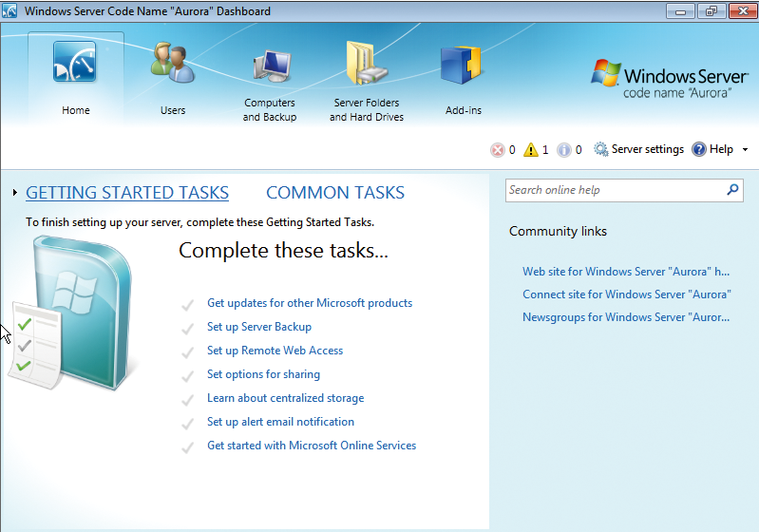759x532 pixels.
Task: Click the Help text button
Action: 721,149
